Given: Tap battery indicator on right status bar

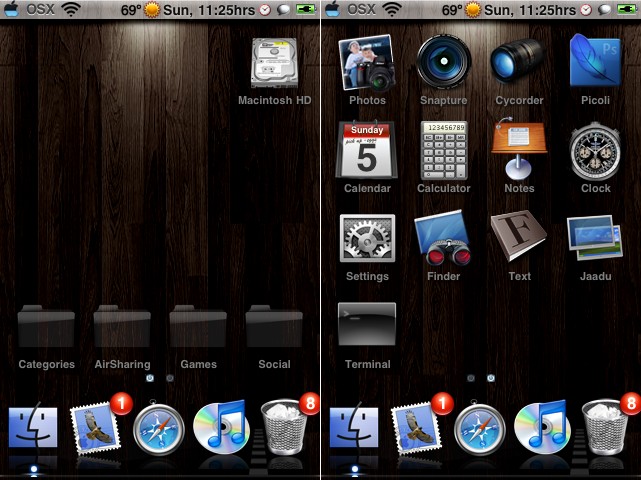Looking at the screenshot, I should coord(627,9).
